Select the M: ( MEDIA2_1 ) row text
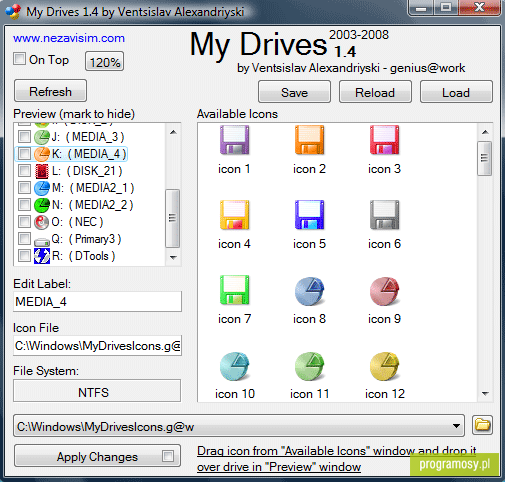The image size is (505, 482). click(93, 188)
